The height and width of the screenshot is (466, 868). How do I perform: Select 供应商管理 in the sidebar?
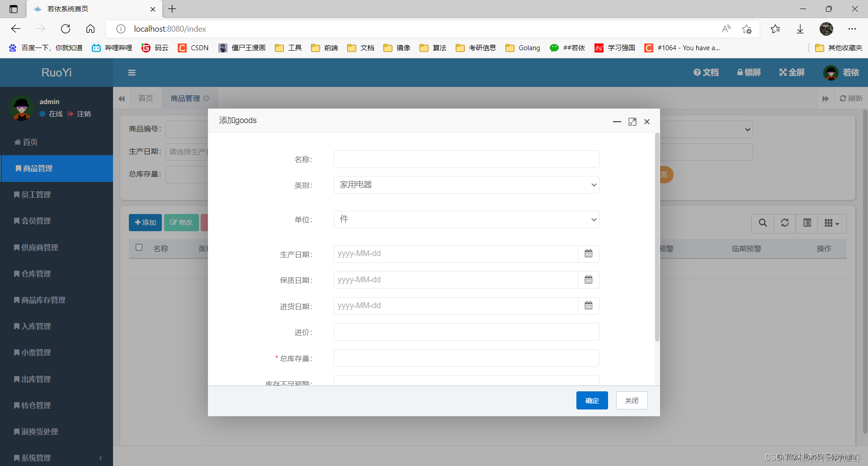(57, 247)
